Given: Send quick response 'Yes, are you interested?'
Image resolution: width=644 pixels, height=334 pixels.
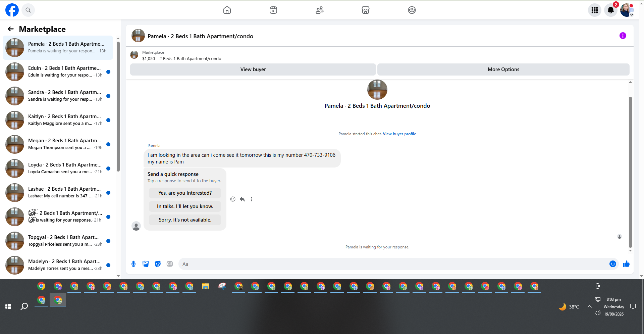Looking at the screenshot, I should coord(185,193).
